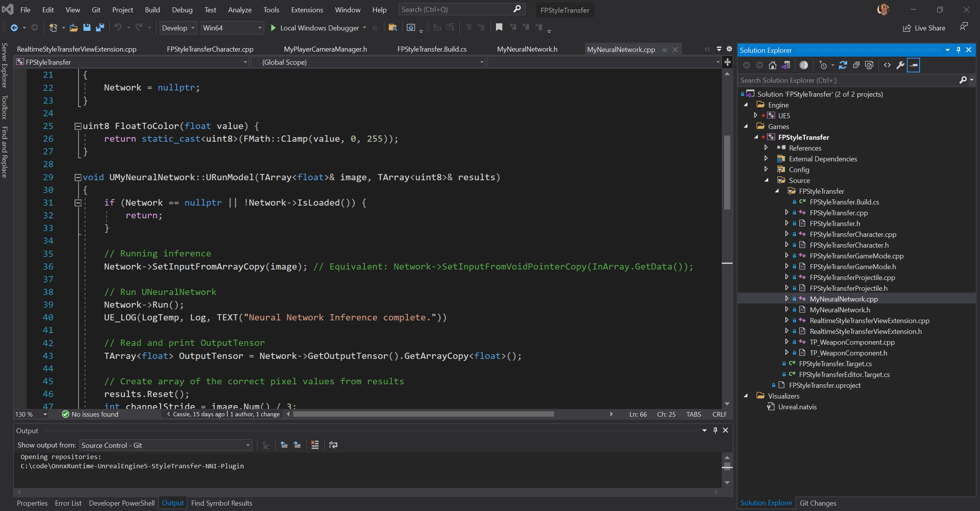Go to previous message in Output toolbar

click(x=284, y=445)
